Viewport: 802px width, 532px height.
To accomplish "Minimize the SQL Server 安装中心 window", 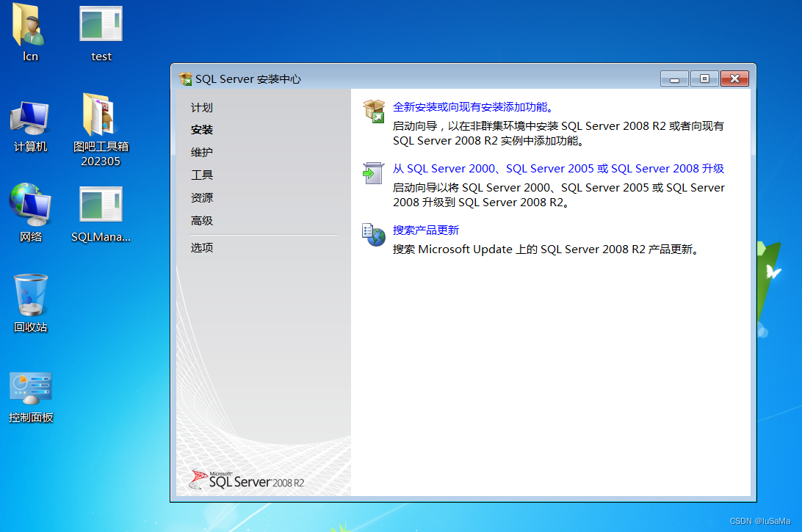I will (674, 79).
